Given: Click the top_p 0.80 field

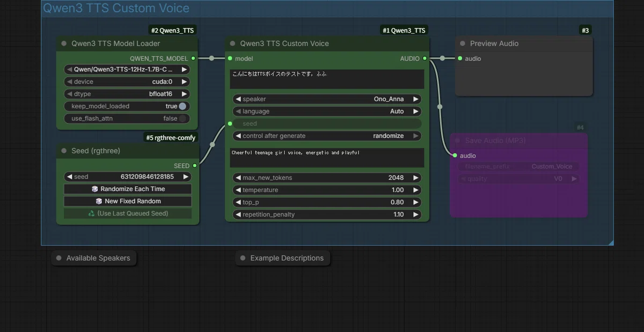Looking at the screenshot, I should coord(327,202).
